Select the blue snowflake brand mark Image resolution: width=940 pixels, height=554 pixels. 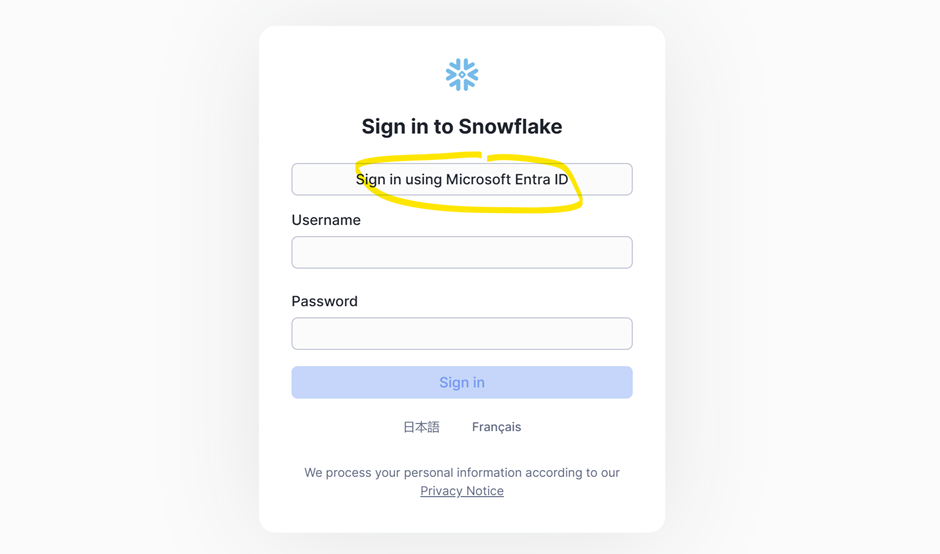pos(462,75)
